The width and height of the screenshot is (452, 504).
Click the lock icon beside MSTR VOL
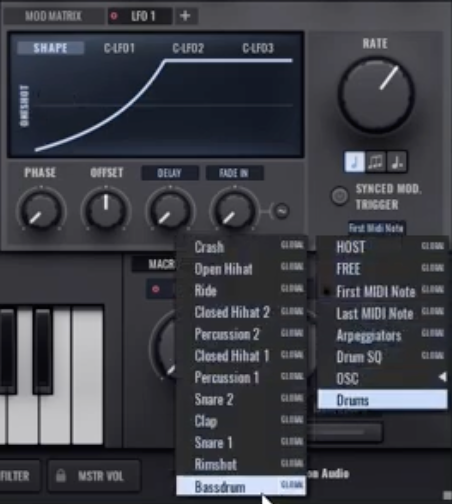coord(61,475)
